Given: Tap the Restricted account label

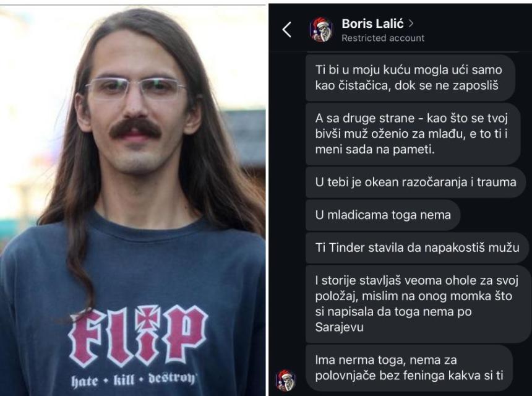Looking at the screenshot, I should [x=383, y=38].
